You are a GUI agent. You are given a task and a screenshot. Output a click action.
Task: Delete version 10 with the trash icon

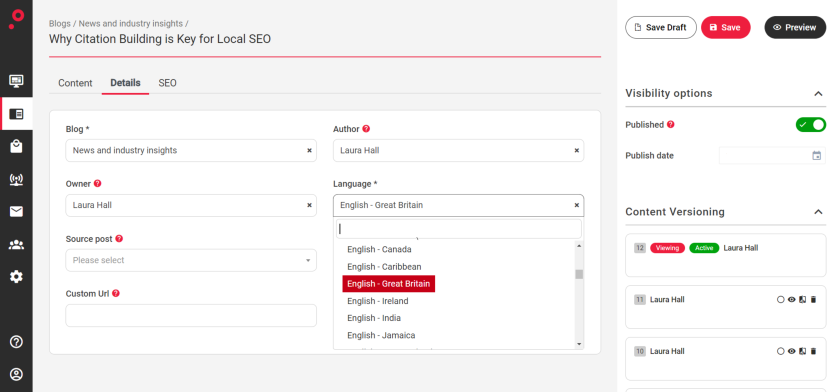pyautogui.click(x=814, y=351)
